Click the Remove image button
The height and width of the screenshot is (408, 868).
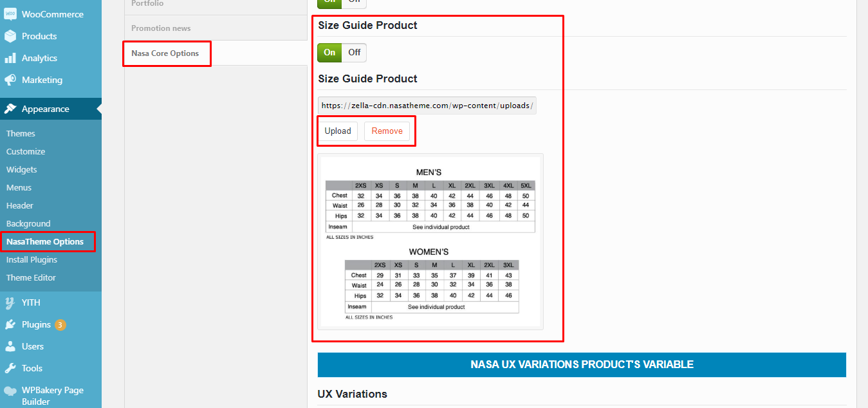coord(387,131)
